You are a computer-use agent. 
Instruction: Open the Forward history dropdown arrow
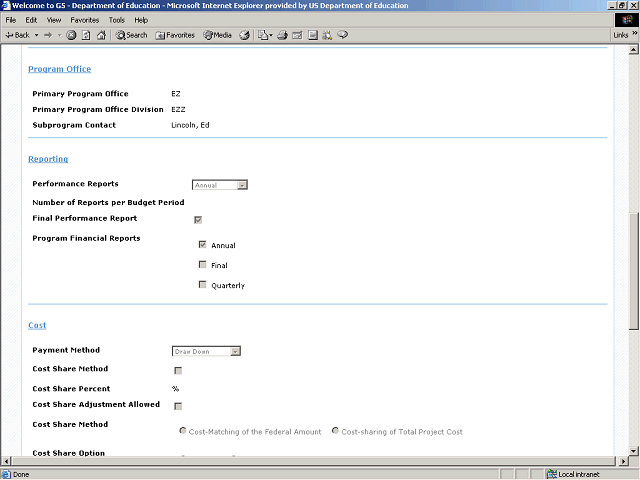click(60, 35)
